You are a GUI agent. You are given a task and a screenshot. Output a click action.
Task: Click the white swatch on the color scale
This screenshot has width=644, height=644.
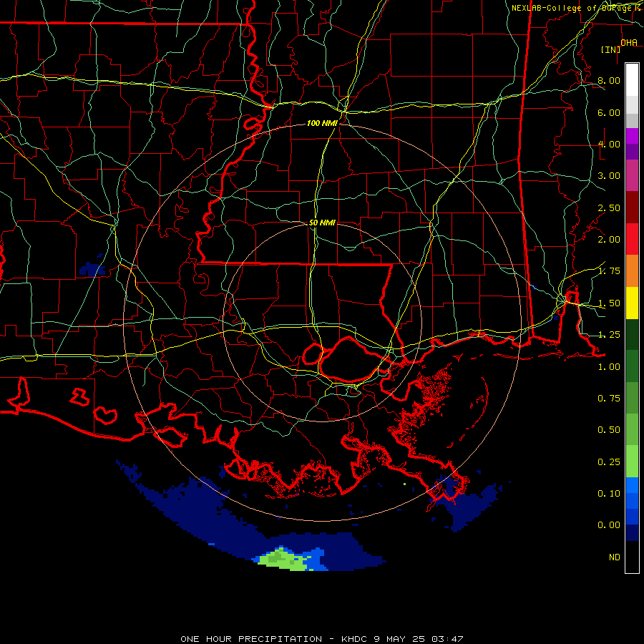click(x=632, y=79)
